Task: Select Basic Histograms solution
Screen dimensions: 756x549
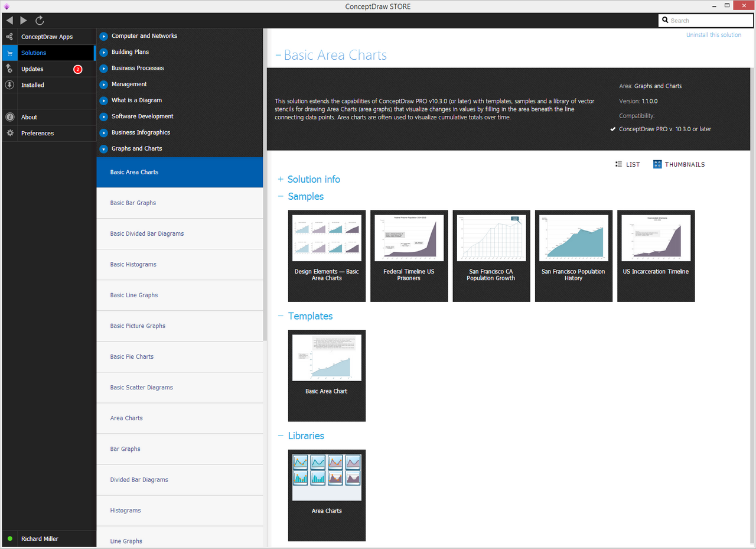Action: [x=180, y=264]
